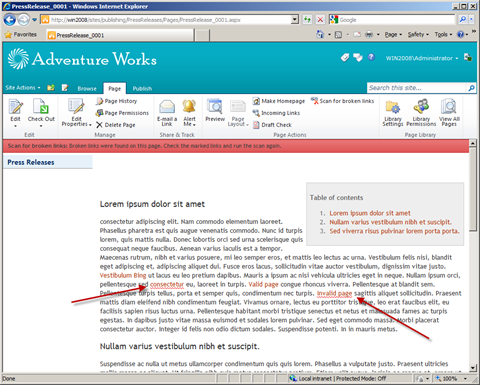Click the E-mail a Link icon
Viewport: 480px width, 385px height.
(x=167, y=107)
